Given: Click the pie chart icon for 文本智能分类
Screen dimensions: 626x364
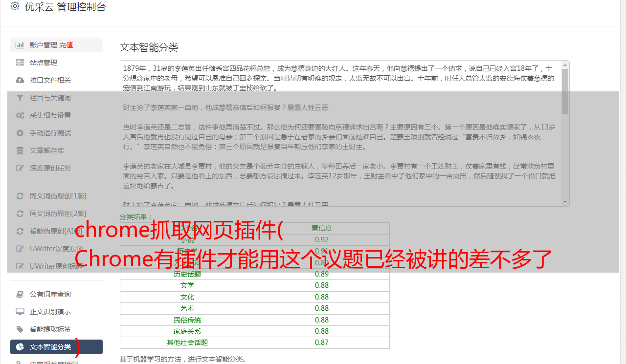Looking at the screenshot, I should click(x=20, y=347).
